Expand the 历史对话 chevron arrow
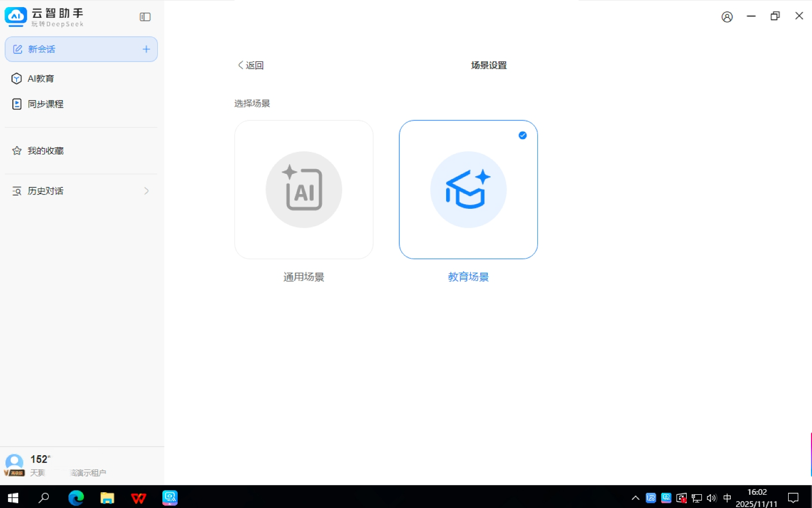The width and height of the screenshot is (812, 508). click(146, 191)
